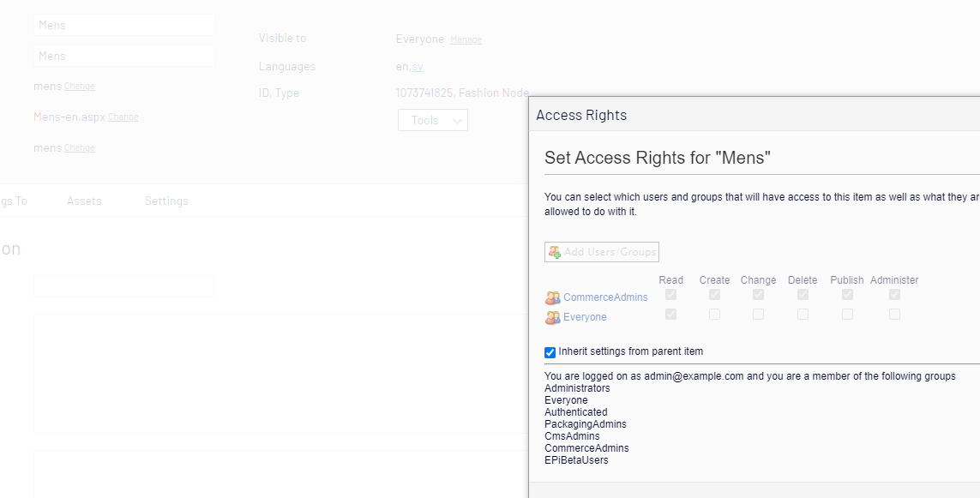Click the CommerceAdmins group icon

(x=553, y=298)
